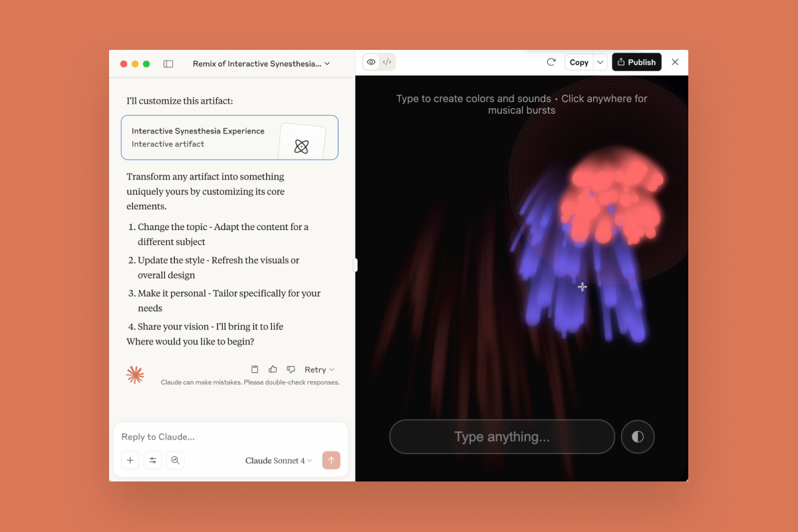798x532 pixels.
Task: Give thumbs down feedback
Action: point(291,369)
